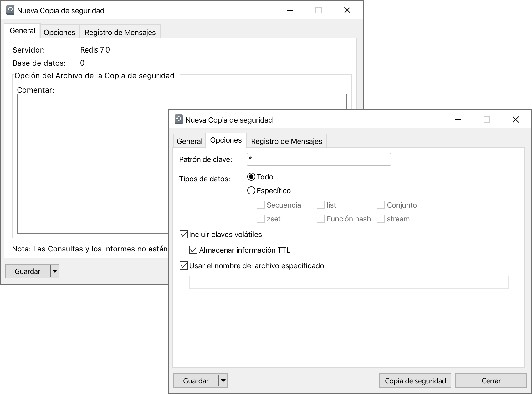Open the Guardar dropdown arrow in the front dialog

tap(223, 381)
